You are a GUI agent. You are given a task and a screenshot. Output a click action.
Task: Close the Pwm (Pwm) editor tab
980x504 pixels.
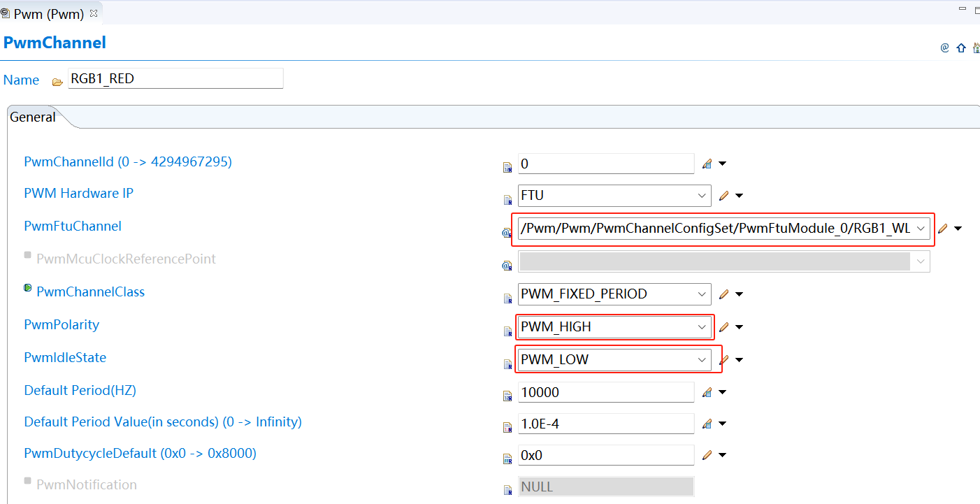(x=94, y=13)
